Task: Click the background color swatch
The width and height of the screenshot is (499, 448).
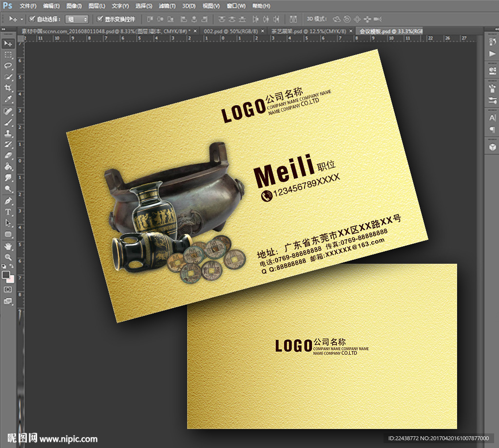Action: [x=11, y=279]
